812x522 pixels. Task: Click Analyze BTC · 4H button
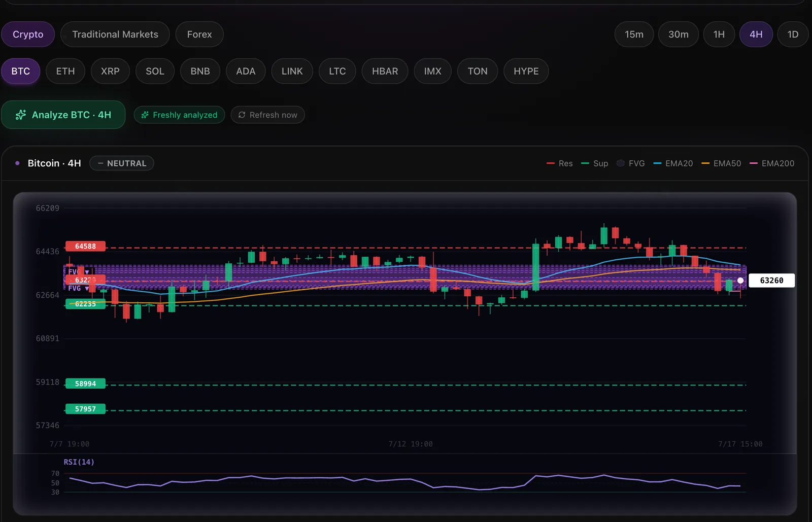coord(63,115)
